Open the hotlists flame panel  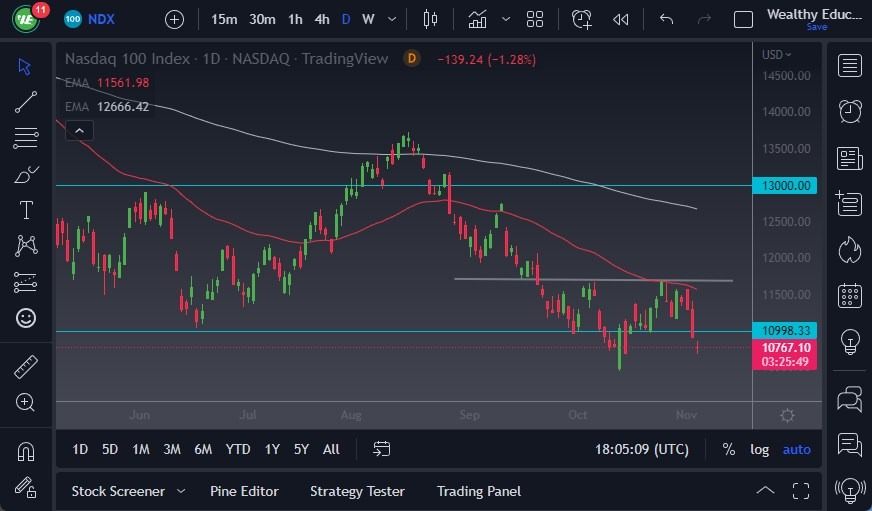(850, 250)
